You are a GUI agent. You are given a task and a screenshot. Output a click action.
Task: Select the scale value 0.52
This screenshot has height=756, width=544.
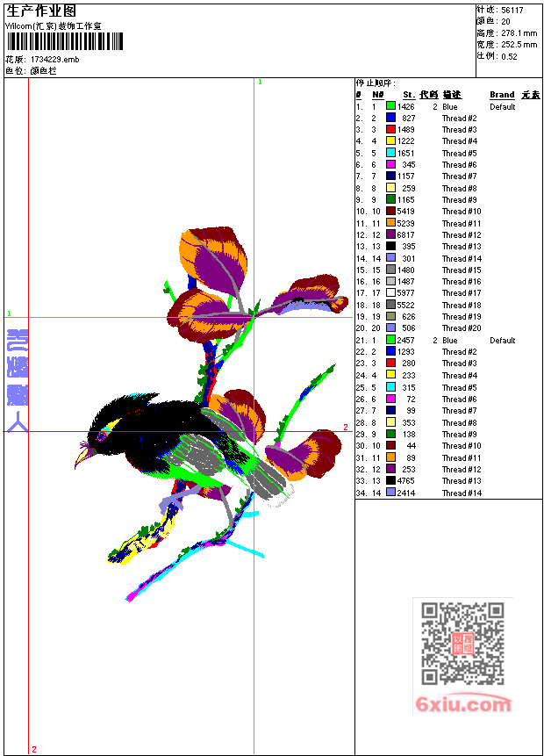[x=509, y=56]
